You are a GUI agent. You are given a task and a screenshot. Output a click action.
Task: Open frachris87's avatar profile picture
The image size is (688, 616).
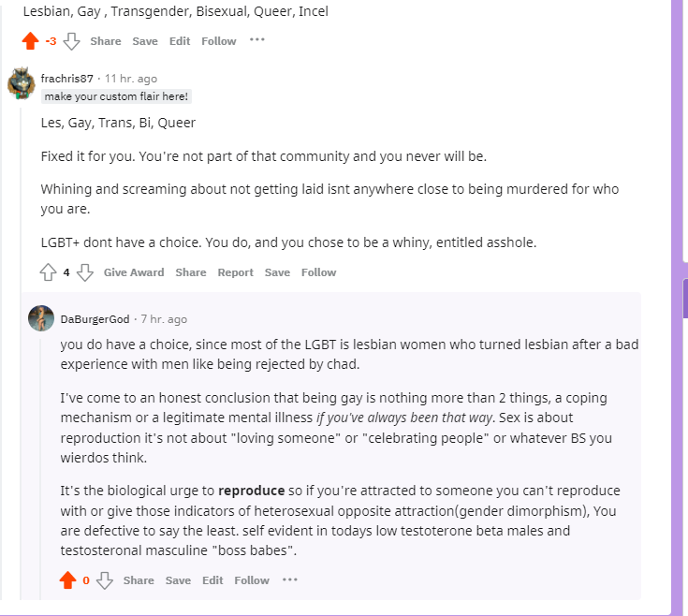[x=22, y=83]
